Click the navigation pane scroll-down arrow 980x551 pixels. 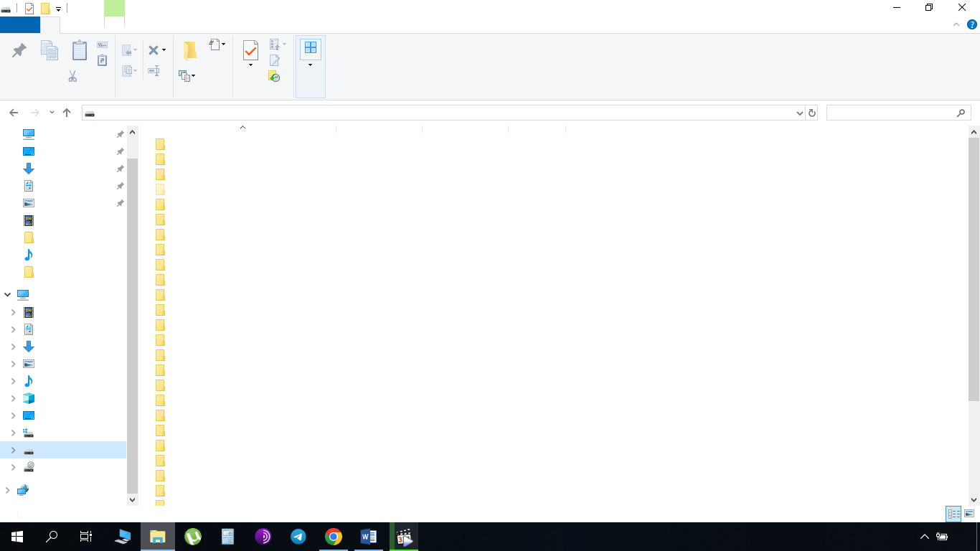(x=132, y=499)
